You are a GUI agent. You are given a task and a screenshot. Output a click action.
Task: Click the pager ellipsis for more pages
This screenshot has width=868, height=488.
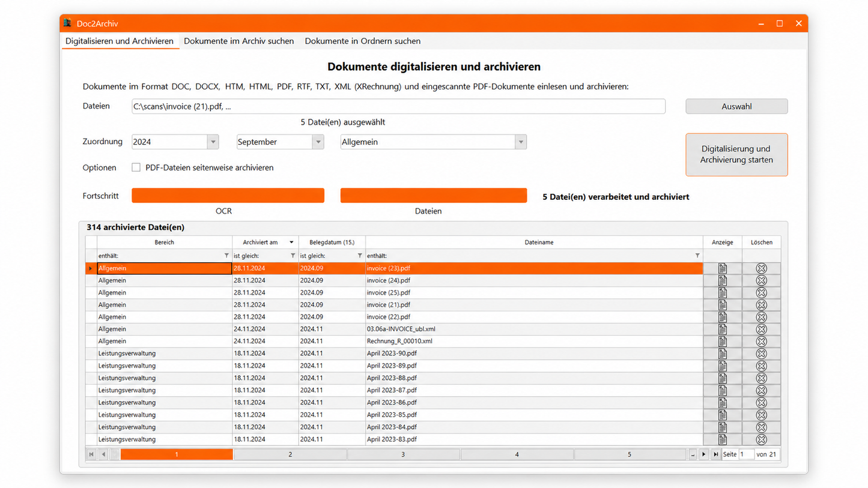coord(693,454)
